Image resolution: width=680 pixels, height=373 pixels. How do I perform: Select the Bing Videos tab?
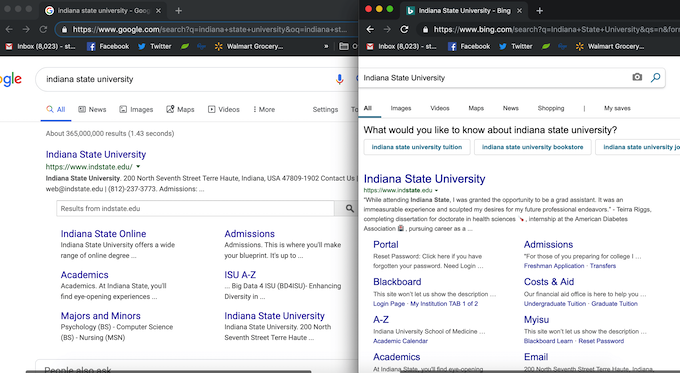[440, 108]
